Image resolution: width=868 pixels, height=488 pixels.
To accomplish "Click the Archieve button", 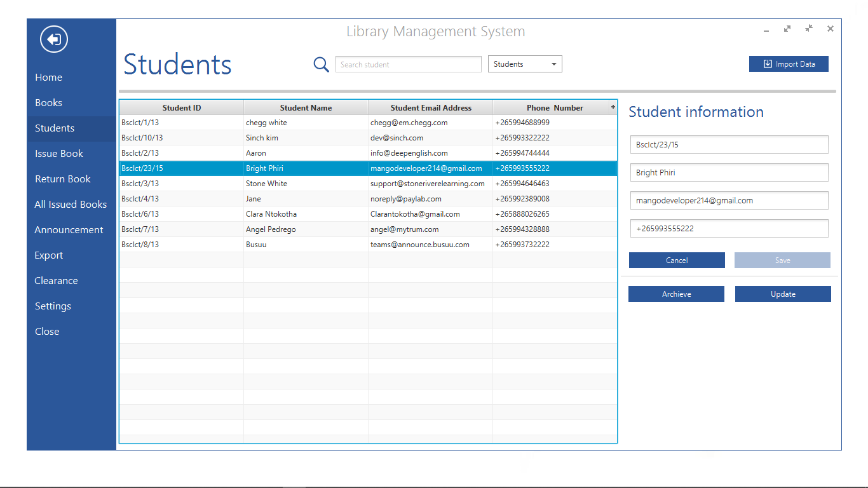I will point(676,294).
